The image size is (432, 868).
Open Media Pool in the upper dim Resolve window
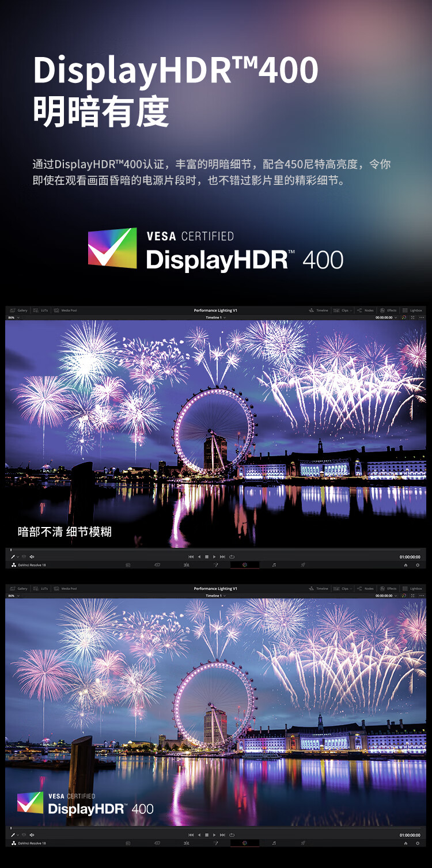[x=65, y=310]
